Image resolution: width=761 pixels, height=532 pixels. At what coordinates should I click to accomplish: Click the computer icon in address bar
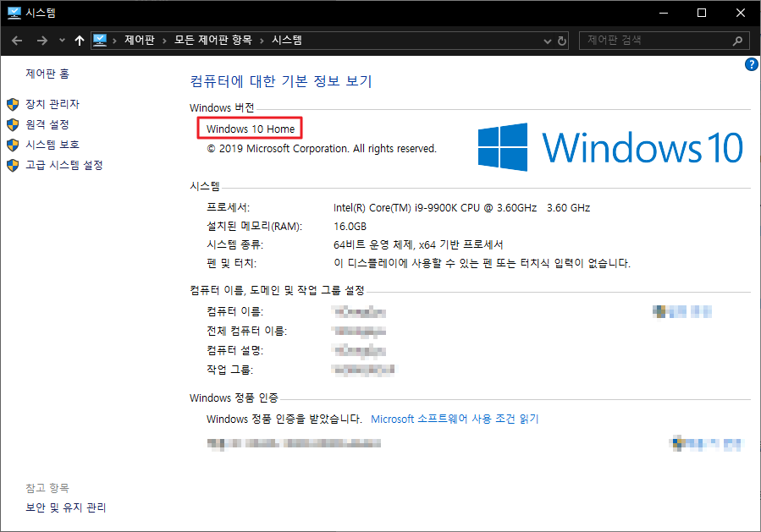coord(100,41)
